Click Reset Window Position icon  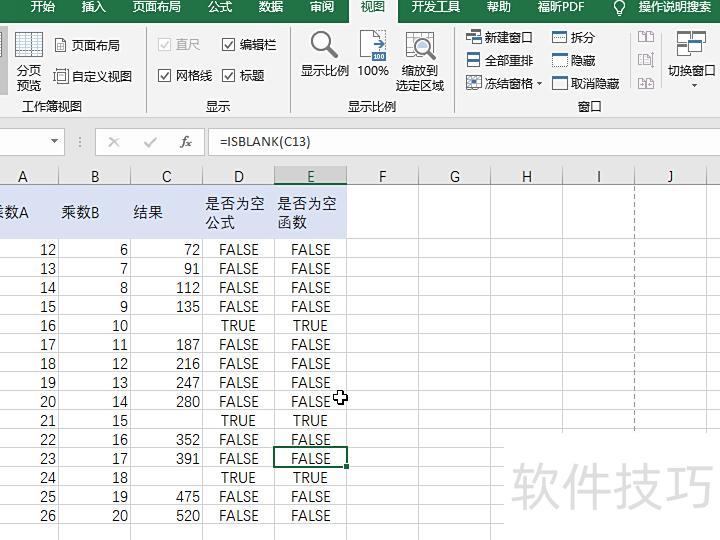[x=646, y=83]
